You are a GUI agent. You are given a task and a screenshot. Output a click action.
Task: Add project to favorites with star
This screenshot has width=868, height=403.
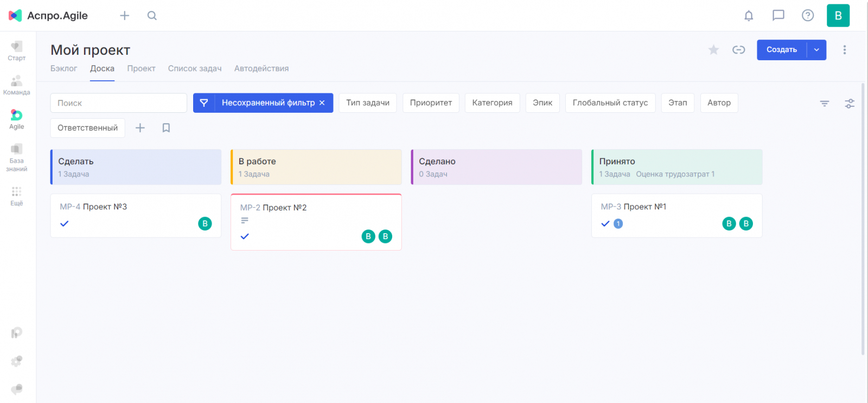713,50
